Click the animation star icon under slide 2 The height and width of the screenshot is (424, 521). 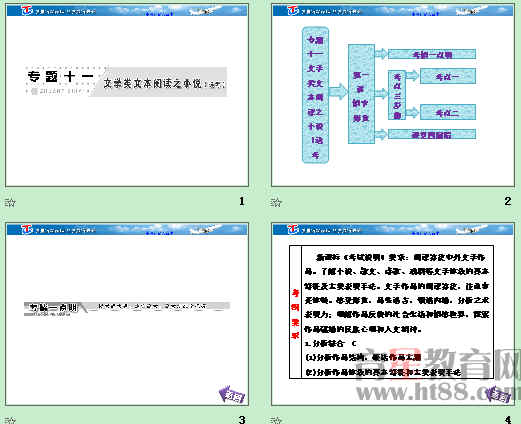click(x=276, y=202)
